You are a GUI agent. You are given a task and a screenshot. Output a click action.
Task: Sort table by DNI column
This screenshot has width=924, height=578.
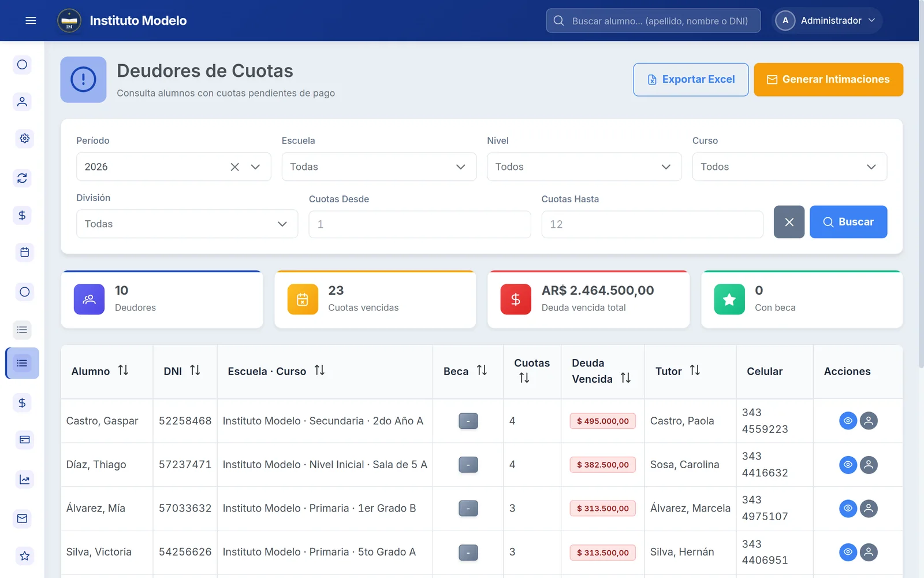pyautogui.click(x=195, y=370)
